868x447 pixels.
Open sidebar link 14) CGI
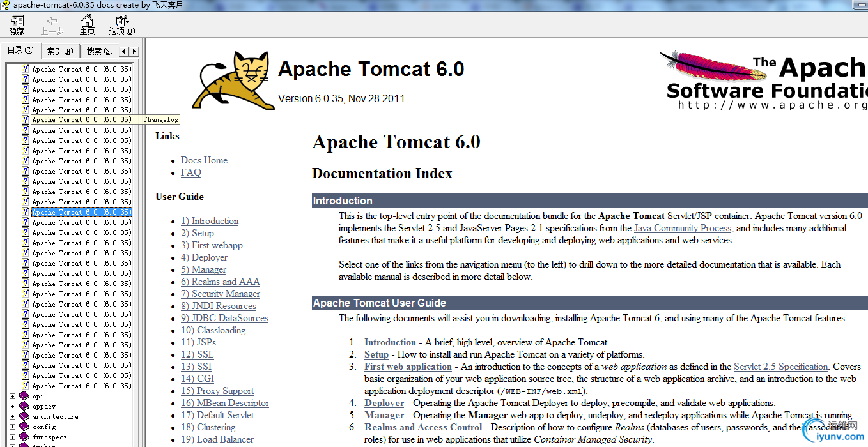(198, 379)
